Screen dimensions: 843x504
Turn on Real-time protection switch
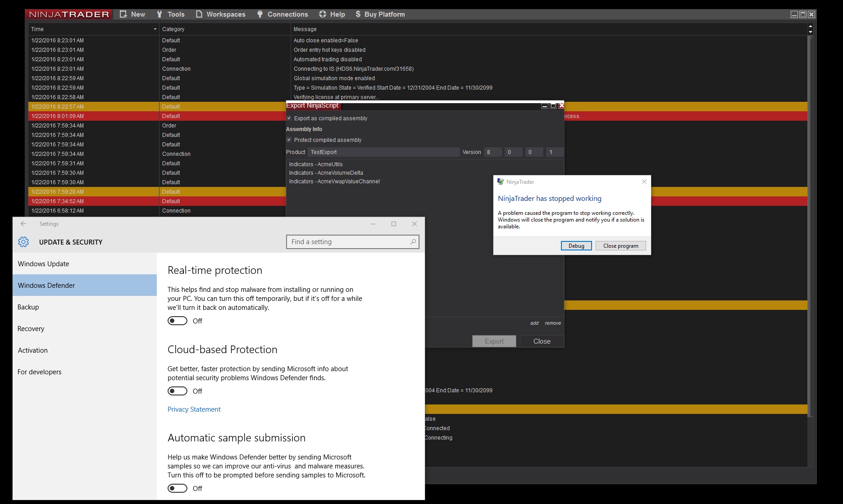pyautogui.click(x=178, y=321)
